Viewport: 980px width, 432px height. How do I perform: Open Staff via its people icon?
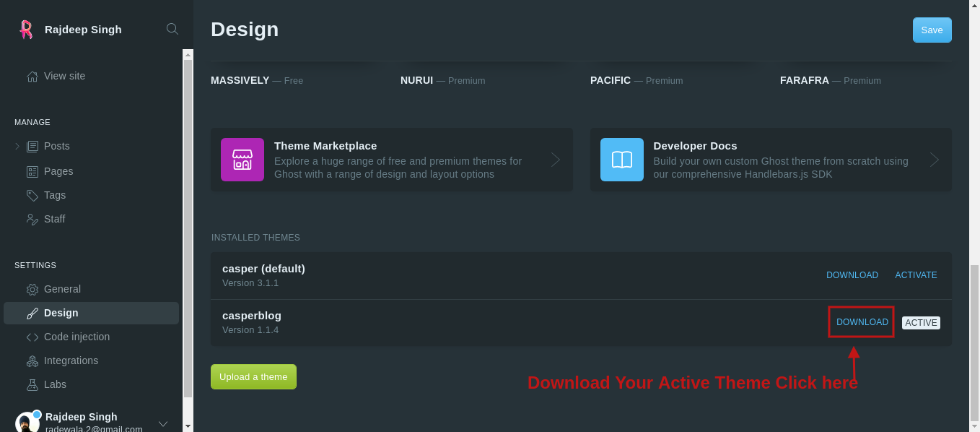(32, 219)
